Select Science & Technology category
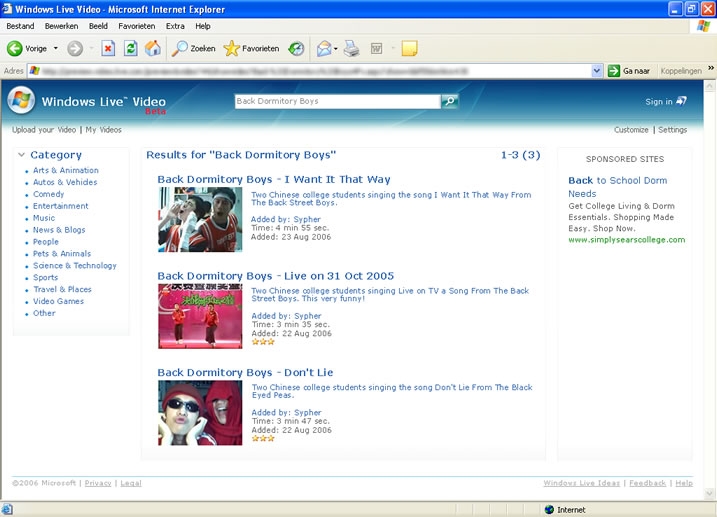 [x=75, y=265]
